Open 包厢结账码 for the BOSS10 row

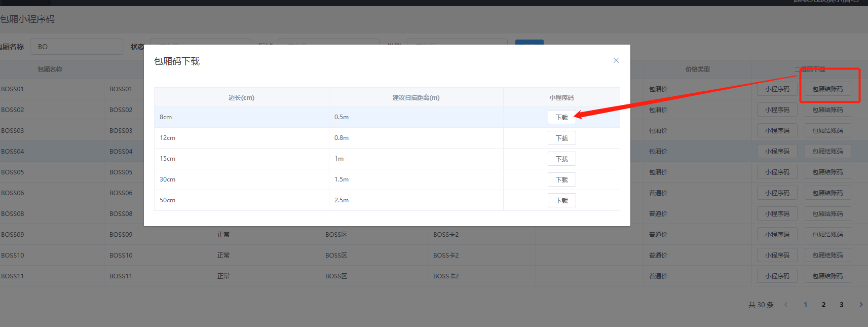[x=828, y=255]
